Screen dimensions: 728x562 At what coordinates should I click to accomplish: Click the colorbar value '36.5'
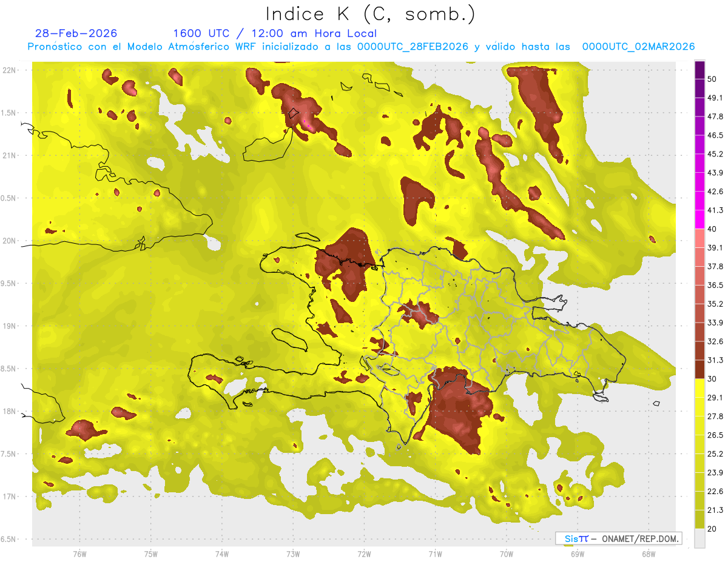[x=715, y=286]
